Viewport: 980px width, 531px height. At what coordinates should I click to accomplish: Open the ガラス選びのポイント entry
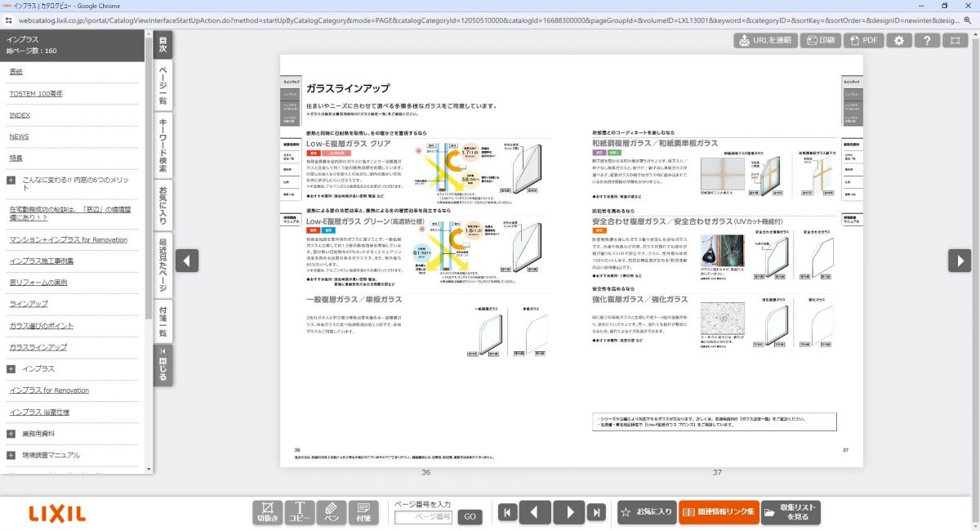click(42, 326)
